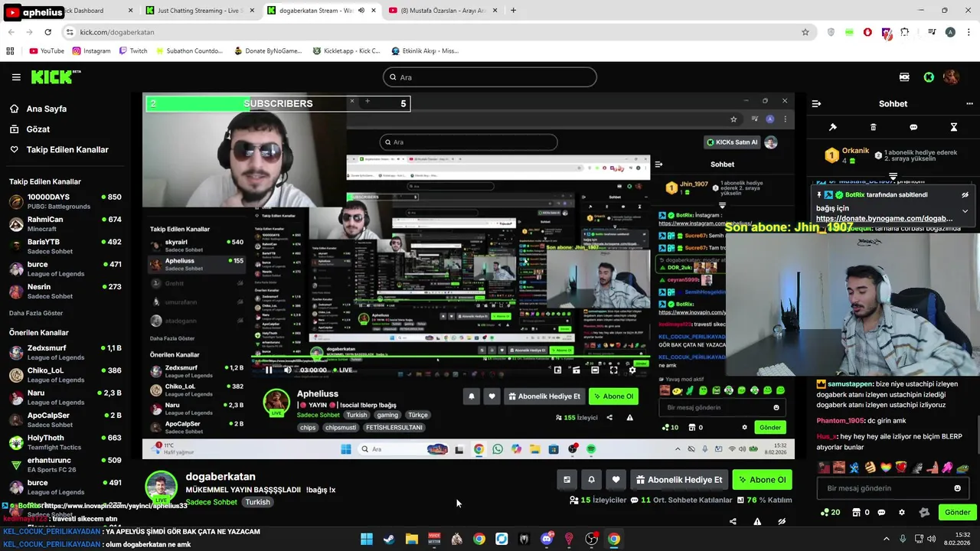This screenshot has height=551, width=980.
Task: Send message with Gönder button
Action: coord(957,512)
